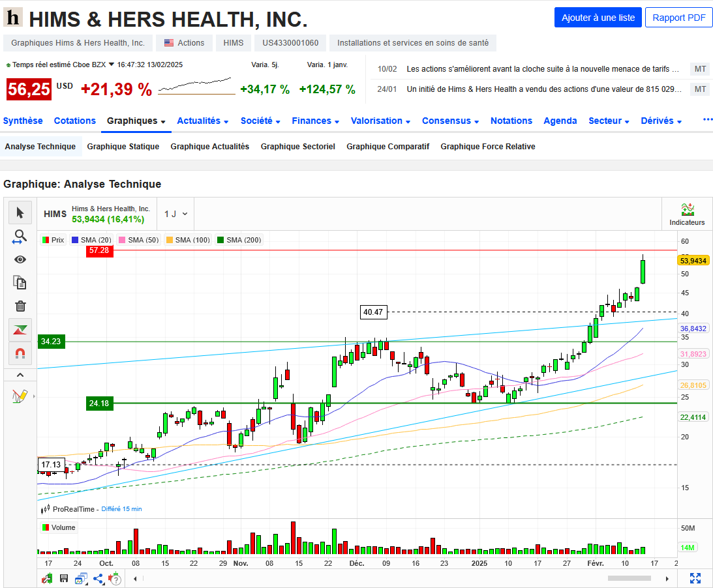The image size is (713, 588).
Task: Click the share chart icon
Action: point(99,578)
